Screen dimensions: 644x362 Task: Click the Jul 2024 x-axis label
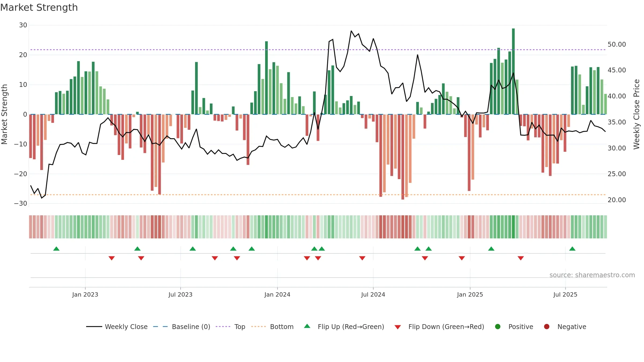(x=373, y=294)
